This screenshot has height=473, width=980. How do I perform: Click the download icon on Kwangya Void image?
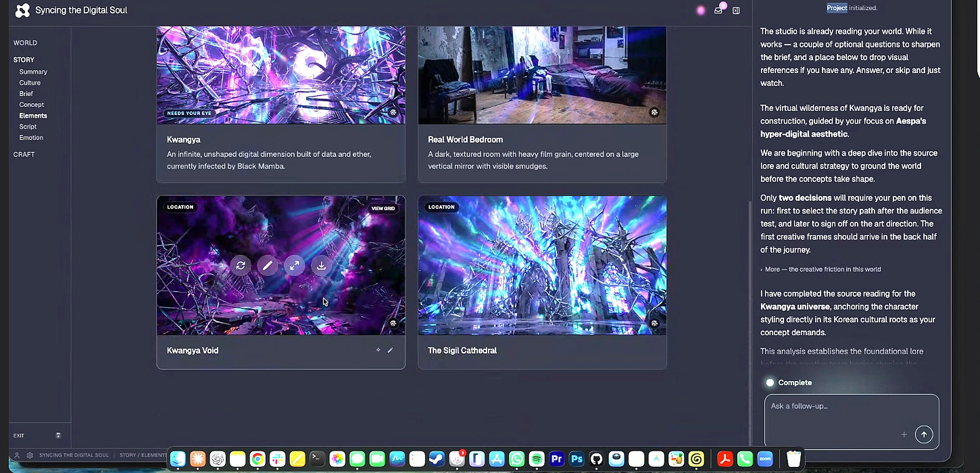point(321,266)
